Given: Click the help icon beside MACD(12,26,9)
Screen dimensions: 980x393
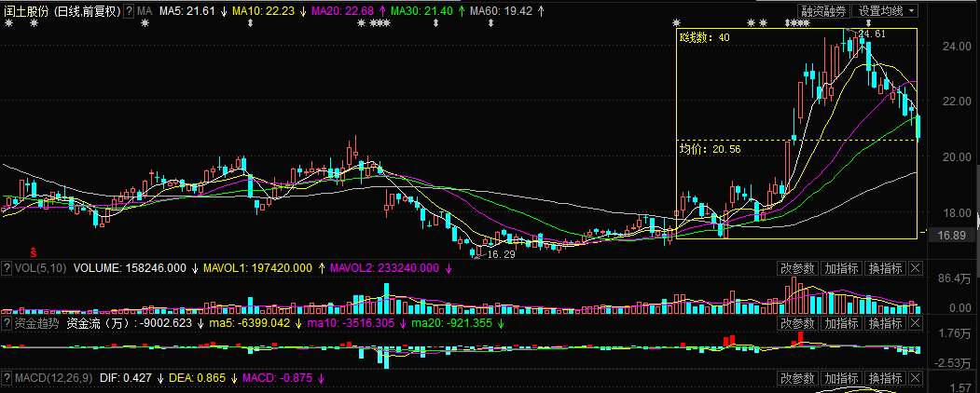Looking at the screenshot, I should (7, 378).
